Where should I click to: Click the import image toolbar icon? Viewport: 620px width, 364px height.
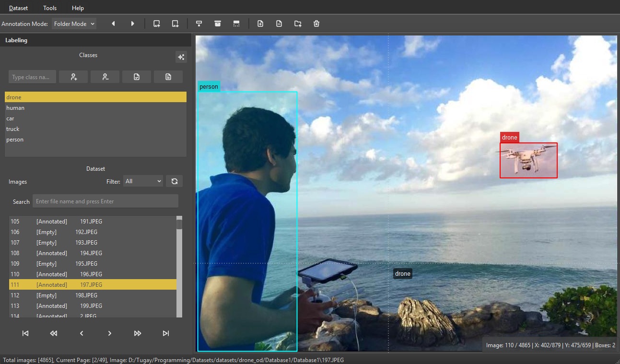click(x=157, y=23)
